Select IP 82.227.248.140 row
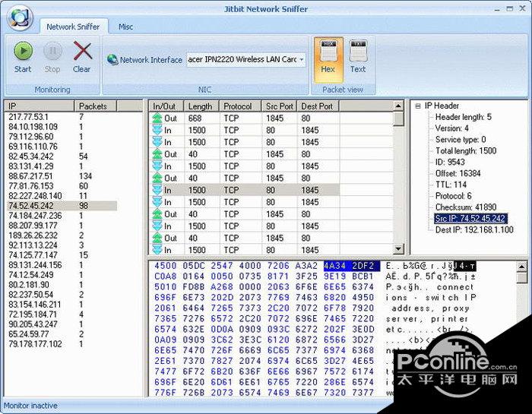This screenshot has height=414, width=532. tap(62, 196)
